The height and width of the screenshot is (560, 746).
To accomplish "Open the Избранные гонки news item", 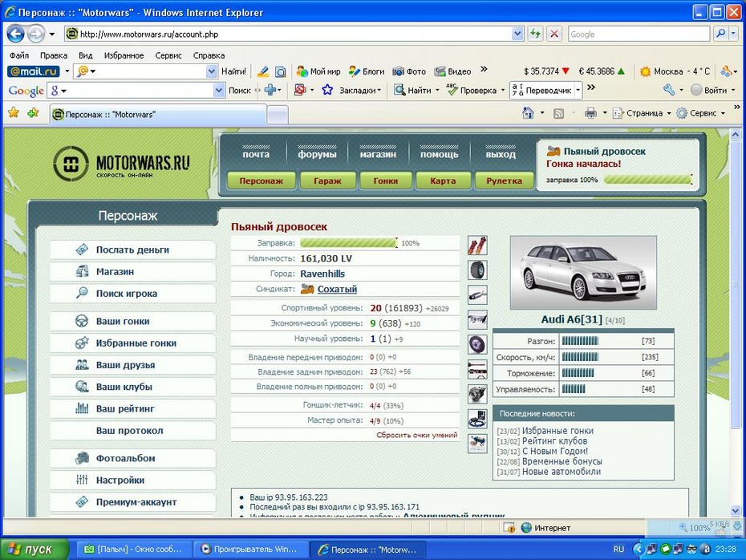I will pos(557,431).
